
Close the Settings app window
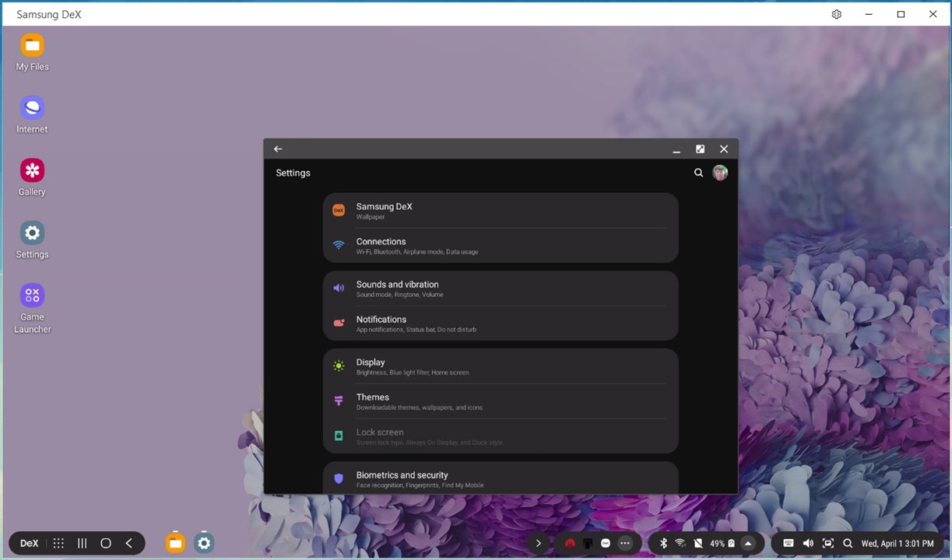pyautogui.click(x=724, y=149)
